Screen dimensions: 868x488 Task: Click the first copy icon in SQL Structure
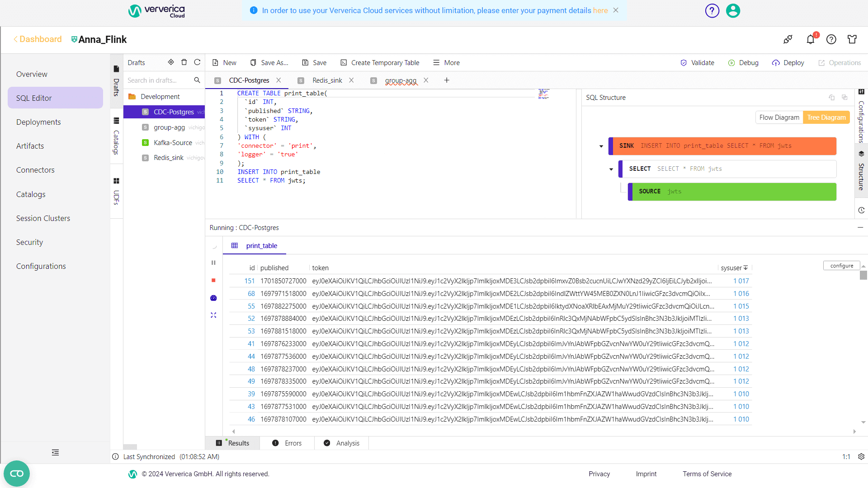tap(831, 97)
